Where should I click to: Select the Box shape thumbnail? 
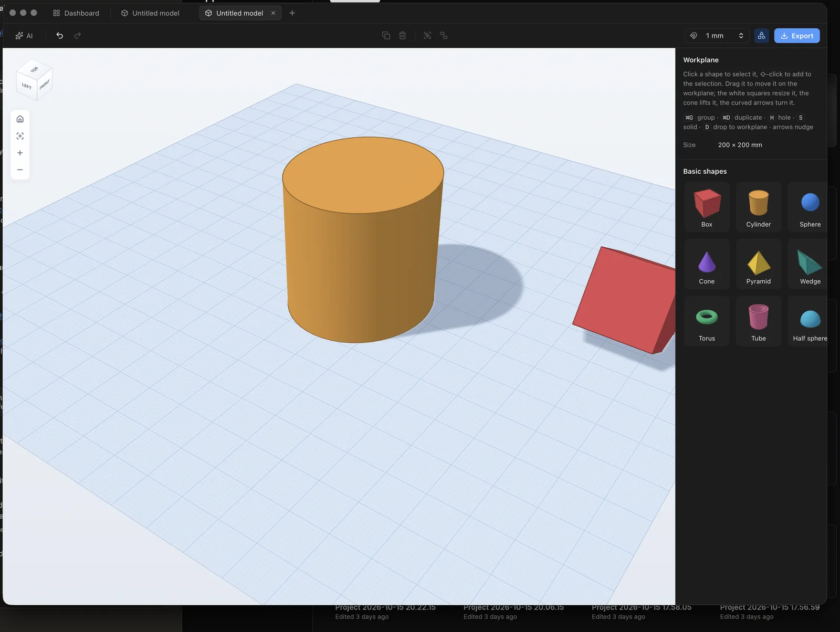pyautogui.click(x=707, y=207)
